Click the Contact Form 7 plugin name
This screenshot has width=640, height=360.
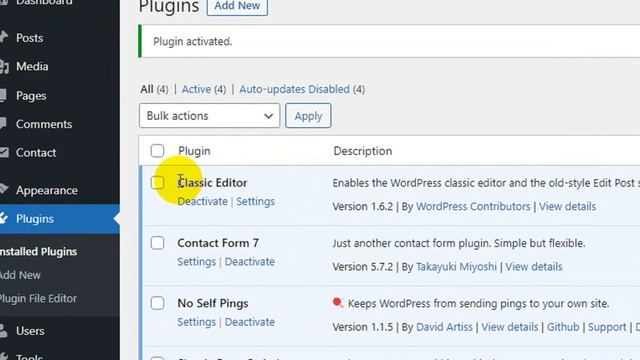[x=218, y=243]
